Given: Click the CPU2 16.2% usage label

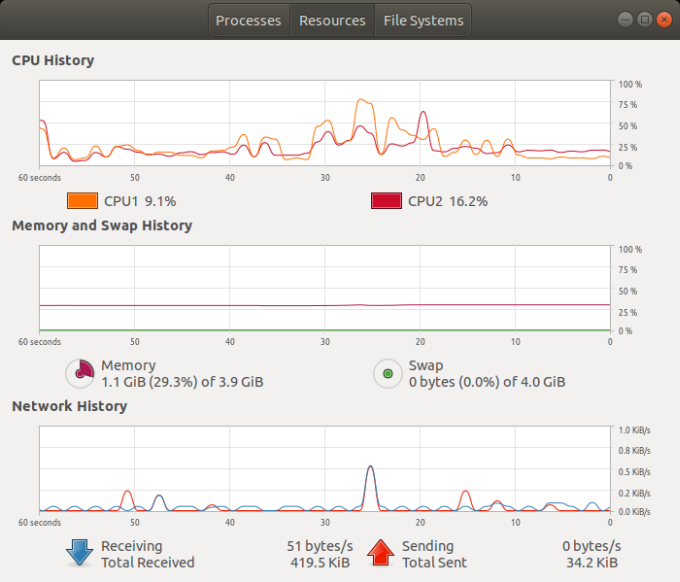Looking at the screenshot, I should tap(447, 201).
